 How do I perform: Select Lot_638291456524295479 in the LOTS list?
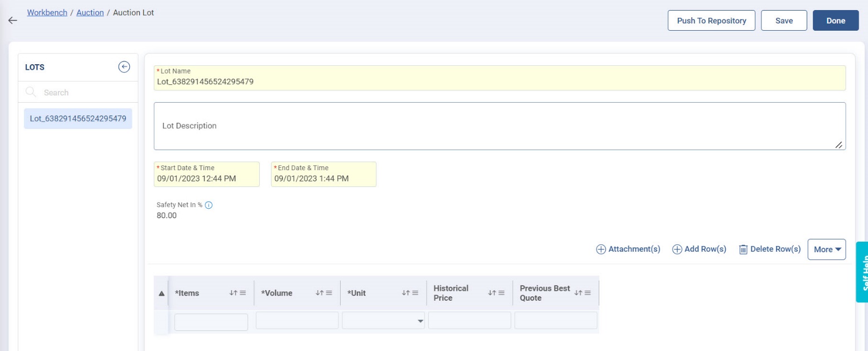(x=78, y=118)
